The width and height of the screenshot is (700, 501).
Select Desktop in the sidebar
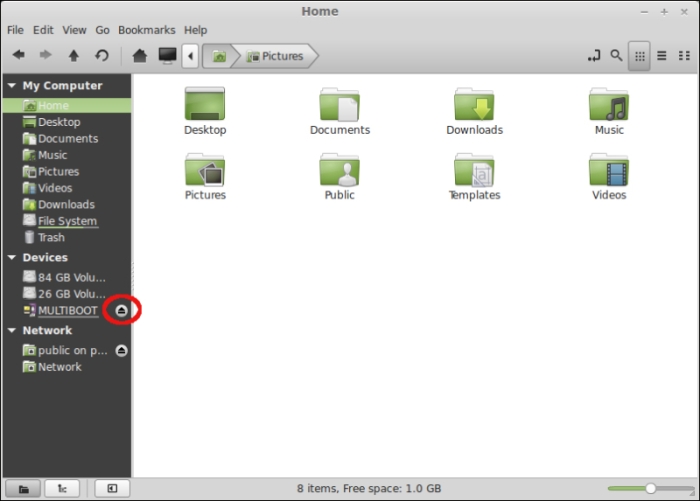pyautogui.click(x=67, y=122)
